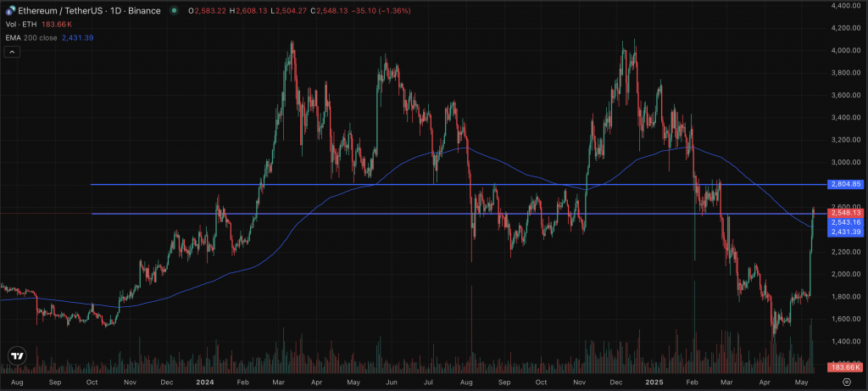Click the open value O2,583.22
868x391 pixels.
pos(208,10)
